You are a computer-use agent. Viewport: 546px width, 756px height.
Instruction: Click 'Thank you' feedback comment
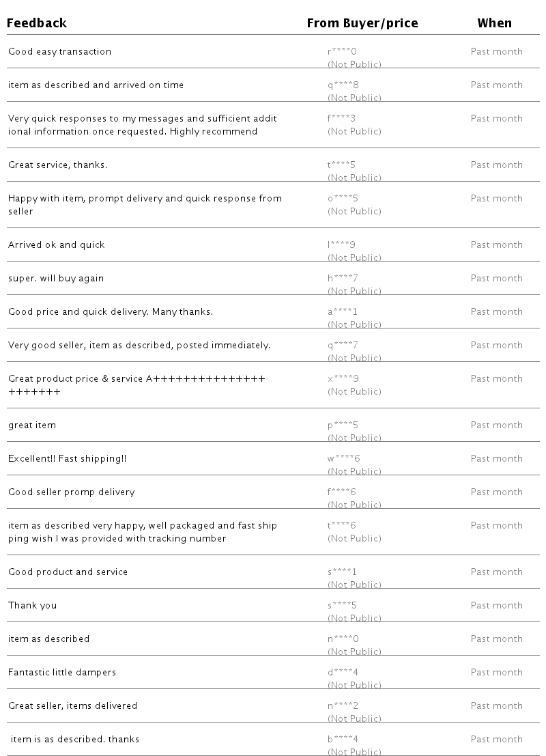(32, 606)
